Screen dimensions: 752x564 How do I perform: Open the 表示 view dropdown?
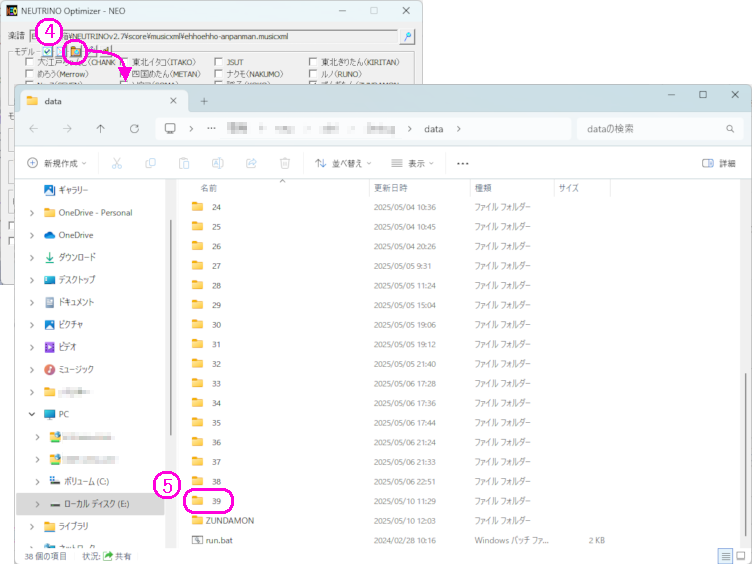412,164
